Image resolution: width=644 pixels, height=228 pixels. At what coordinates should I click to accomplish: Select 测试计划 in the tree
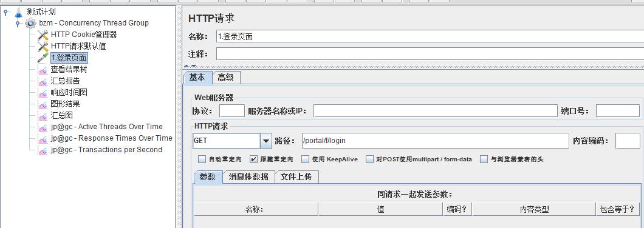pyautogui.click(x=41, y=12)
